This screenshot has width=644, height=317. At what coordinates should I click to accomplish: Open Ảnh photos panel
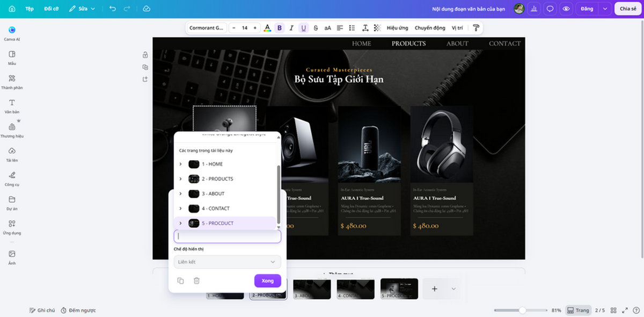click(x=12, y=257)
